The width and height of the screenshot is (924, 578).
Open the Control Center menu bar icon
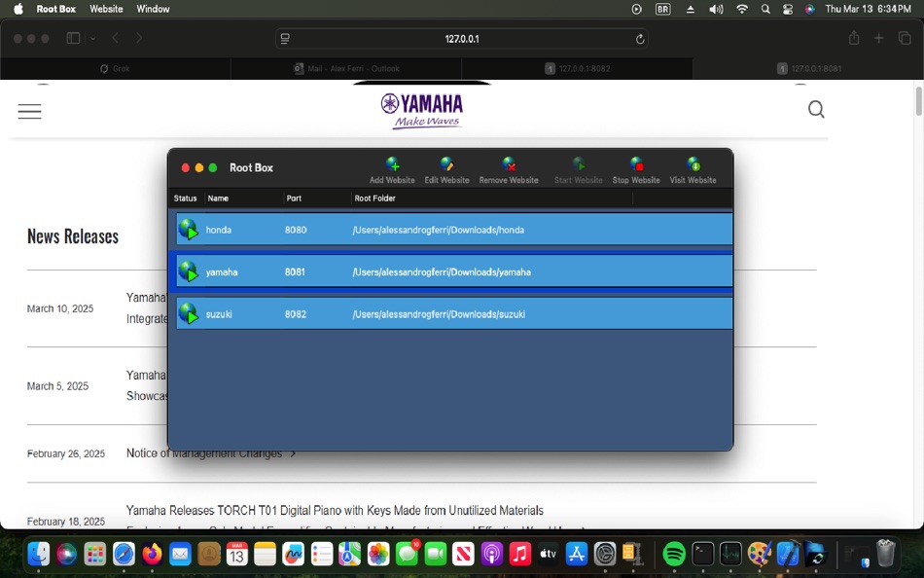788,9
